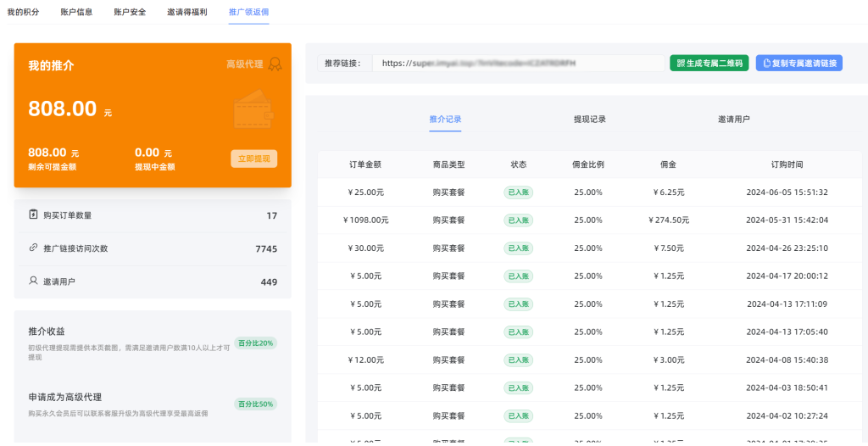
Task: Click the 订单金额 column header
Action: [x=365, y=164]
